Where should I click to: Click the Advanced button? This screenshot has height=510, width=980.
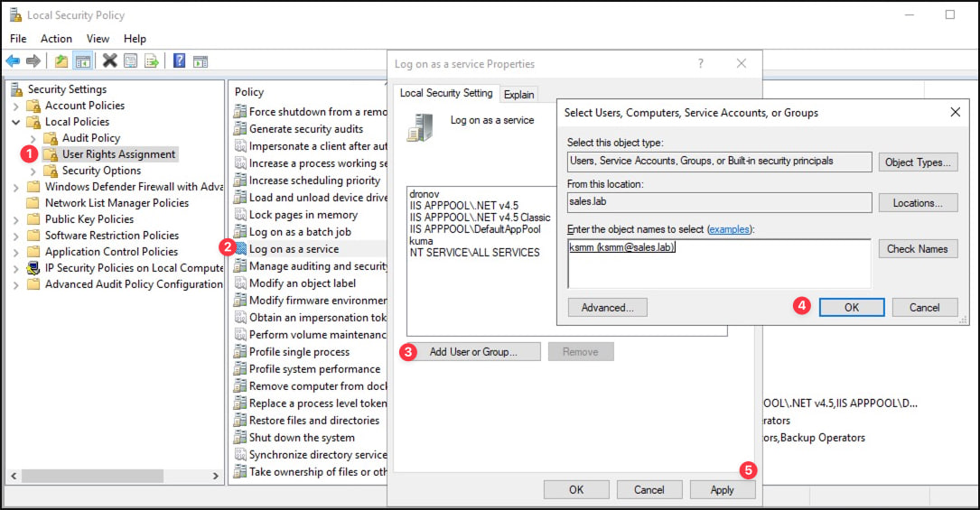(x=608, y=307)
